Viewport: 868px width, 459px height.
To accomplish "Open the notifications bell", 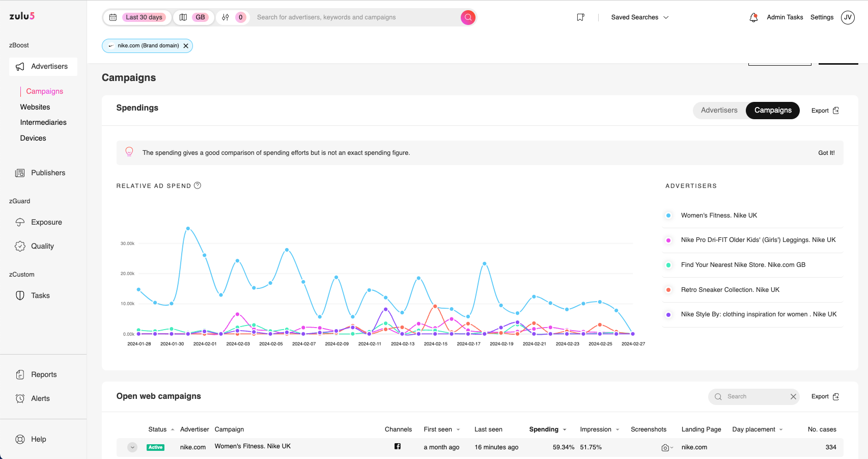I will pyautogui.click(x=753, y=18).
